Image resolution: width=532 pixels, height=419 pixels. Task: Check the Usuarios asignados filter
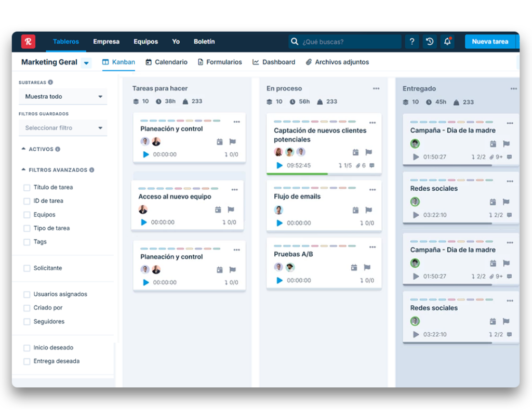coord(27,294)
